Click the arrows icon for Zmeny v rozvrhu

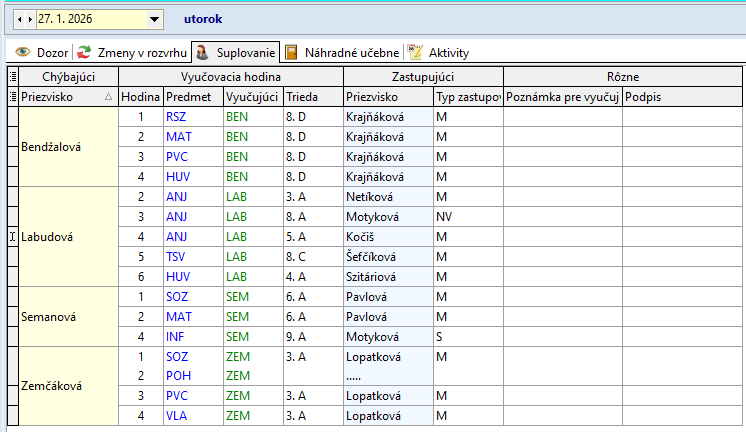(x=85, y=52)
